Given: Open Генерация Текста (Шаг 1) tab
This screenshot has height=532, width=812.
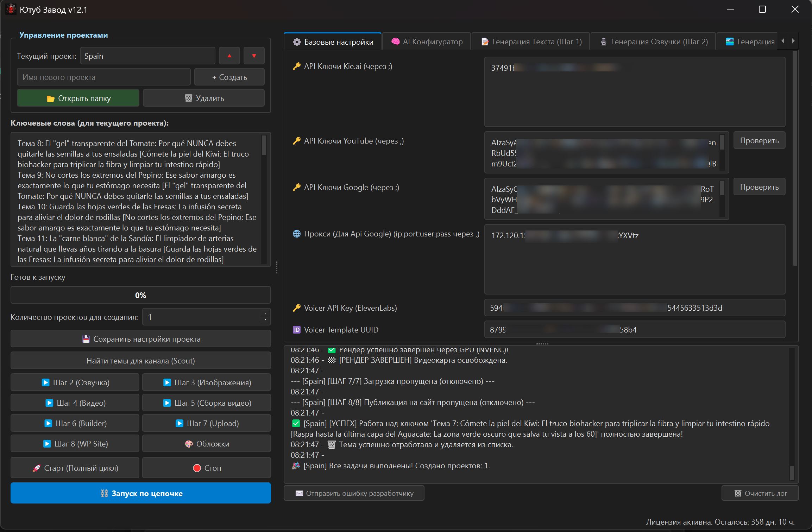Looking at the screenshot, I should [x=531, y=42].
